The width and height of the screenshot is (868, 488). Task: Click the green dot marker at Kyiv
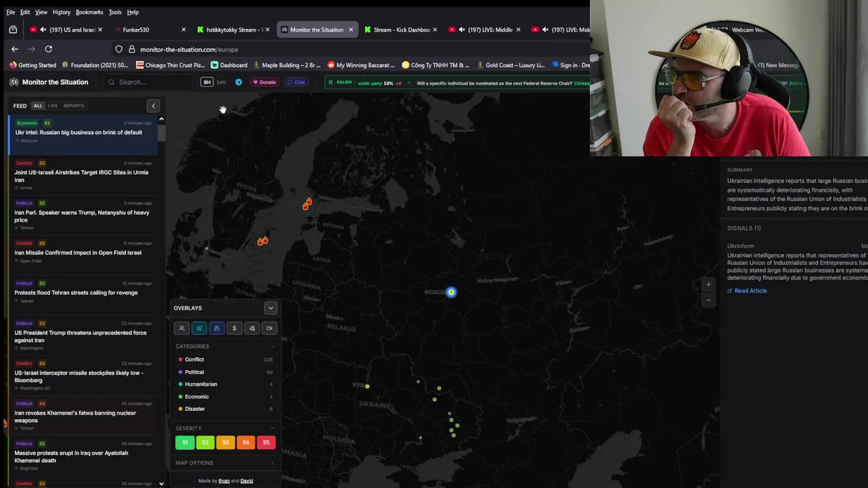point(368,386)
